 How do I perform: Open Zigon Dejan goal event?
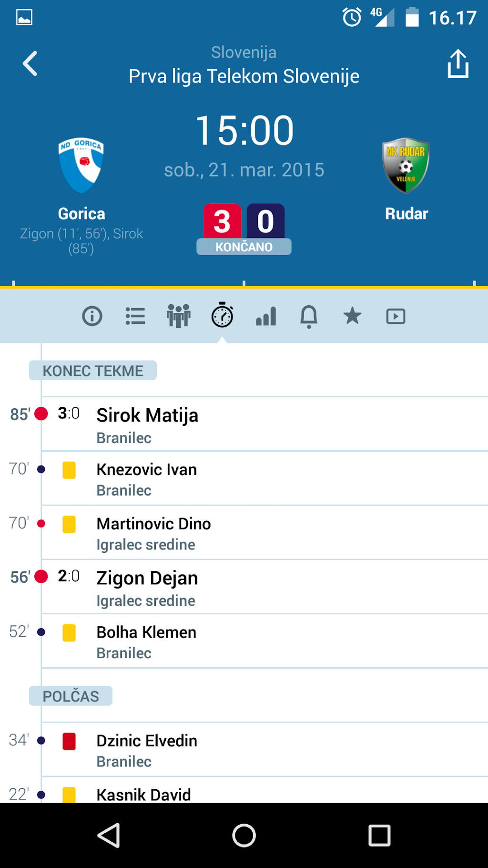(147, 587)
